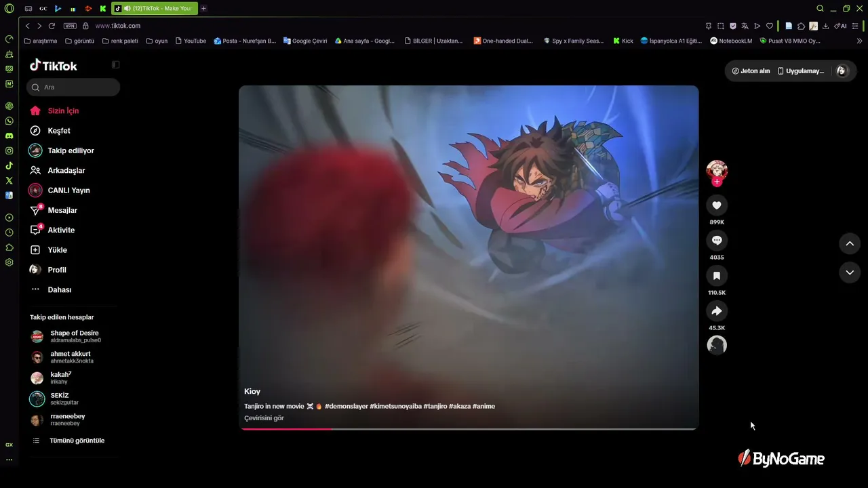The height and width of the screenshot is (488, 868).
Task: Click Jeton alın coins button
Action: click(751, 70)
